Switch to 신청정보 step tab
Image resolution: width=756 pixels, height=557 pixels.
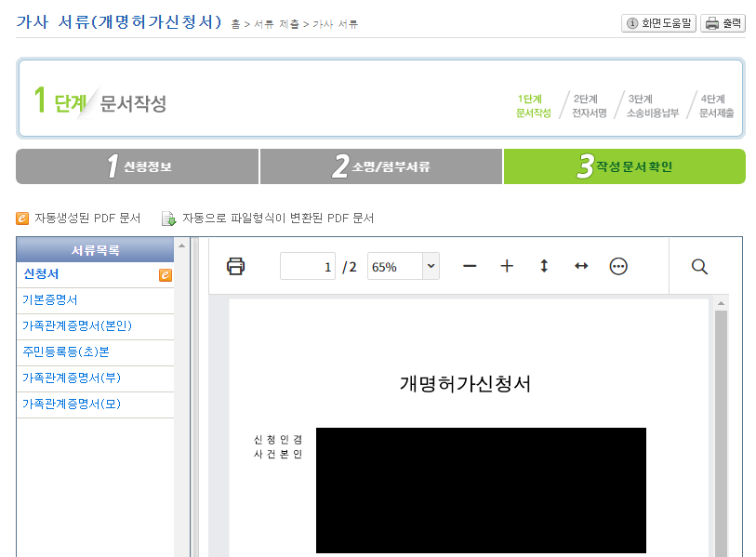point(138,166)
